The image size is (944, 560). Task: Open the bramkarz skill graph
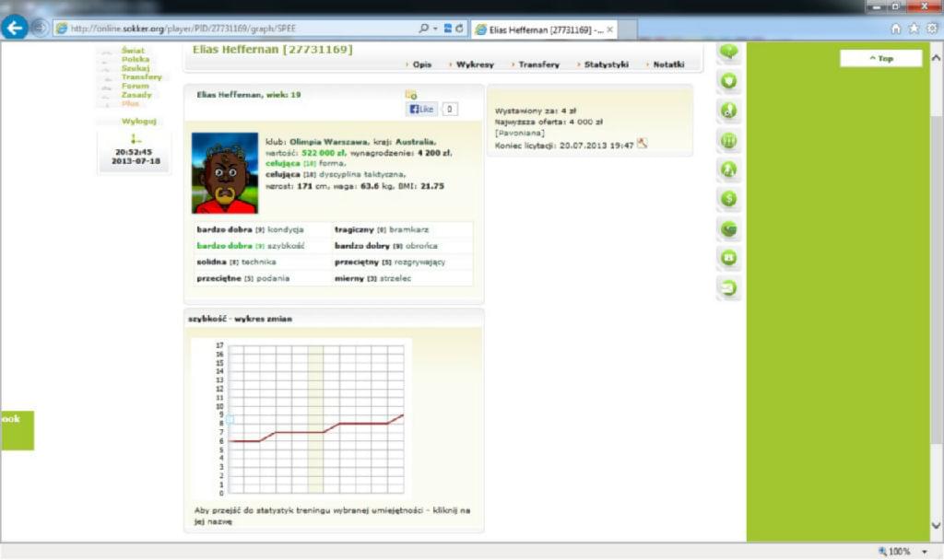coord(408,229)
